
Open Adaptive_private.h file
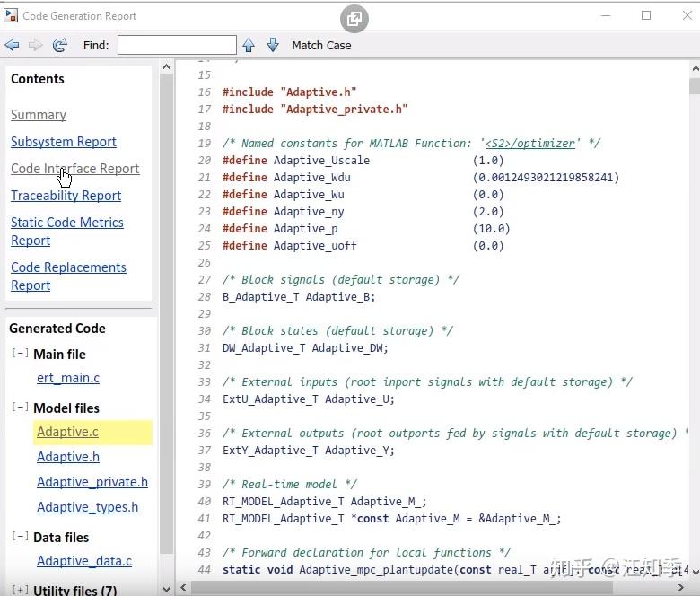pos(92,482)
